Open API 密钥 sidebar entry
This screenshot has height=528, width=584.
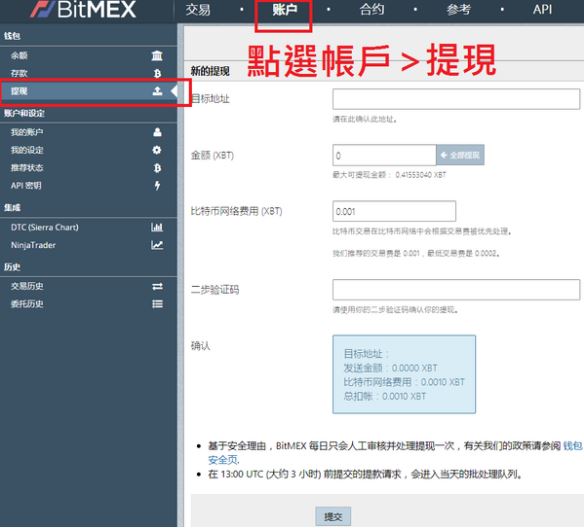click(x=89, y=185)
